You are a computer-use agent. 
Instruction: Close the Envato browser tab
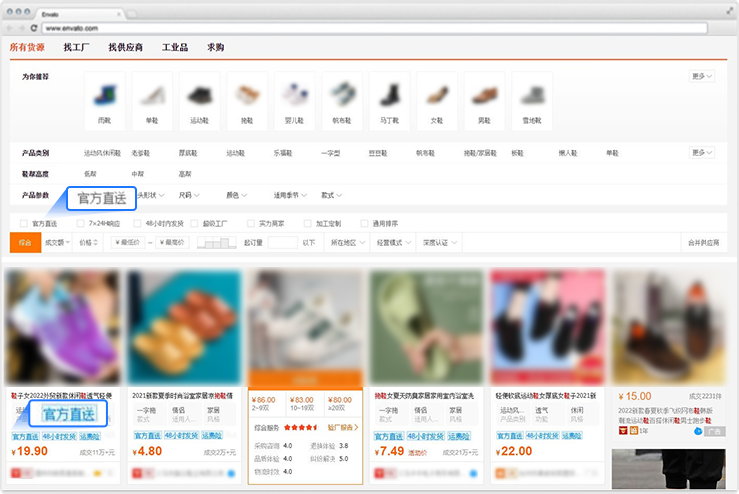click(118, 14)
